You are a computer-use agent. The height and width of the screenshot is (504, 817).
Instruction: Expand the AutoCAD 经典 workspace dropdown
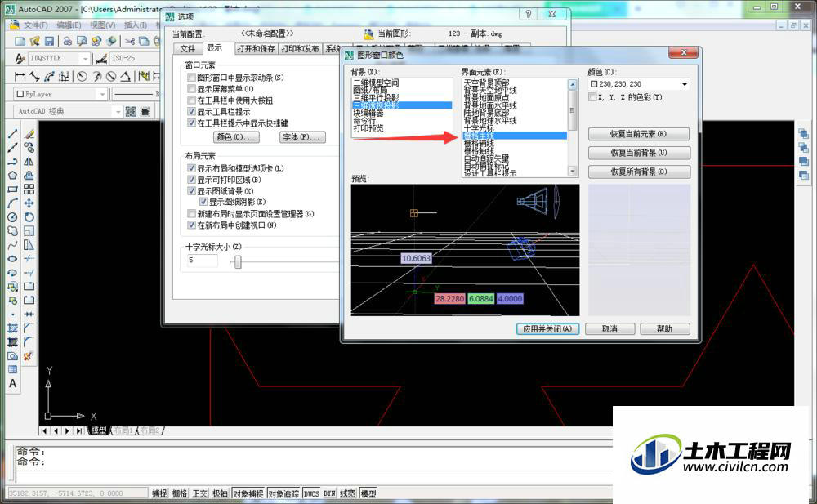tap(117, 112)
